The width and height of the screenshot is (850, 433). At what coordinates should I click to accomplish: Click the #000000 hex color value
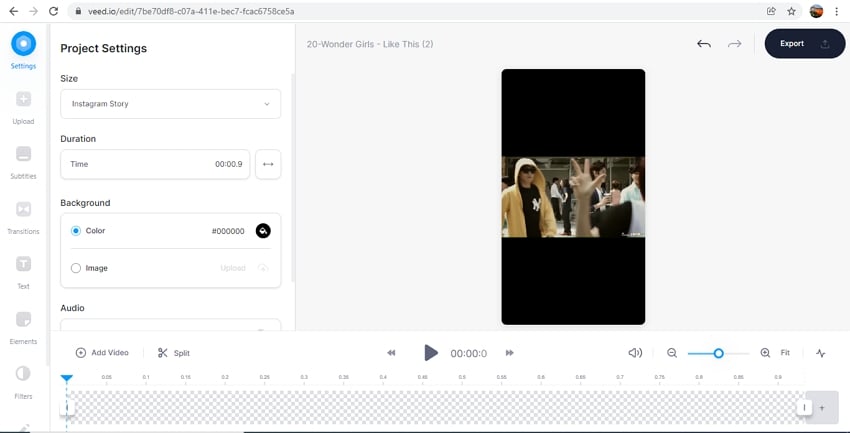[228, 231]
